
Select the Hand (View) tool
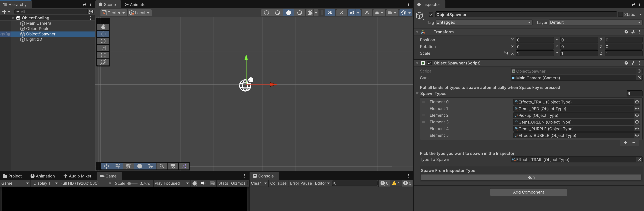103,27
